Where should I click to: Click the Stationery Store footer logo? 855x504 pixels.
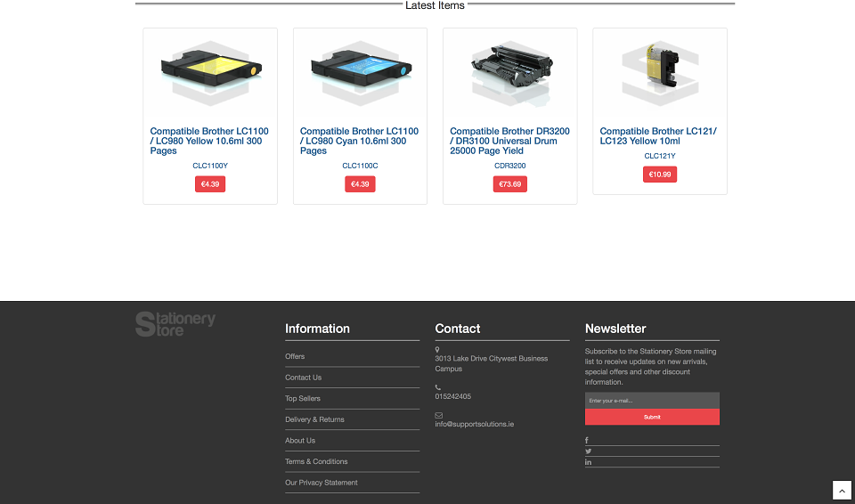tap(175, 324)
